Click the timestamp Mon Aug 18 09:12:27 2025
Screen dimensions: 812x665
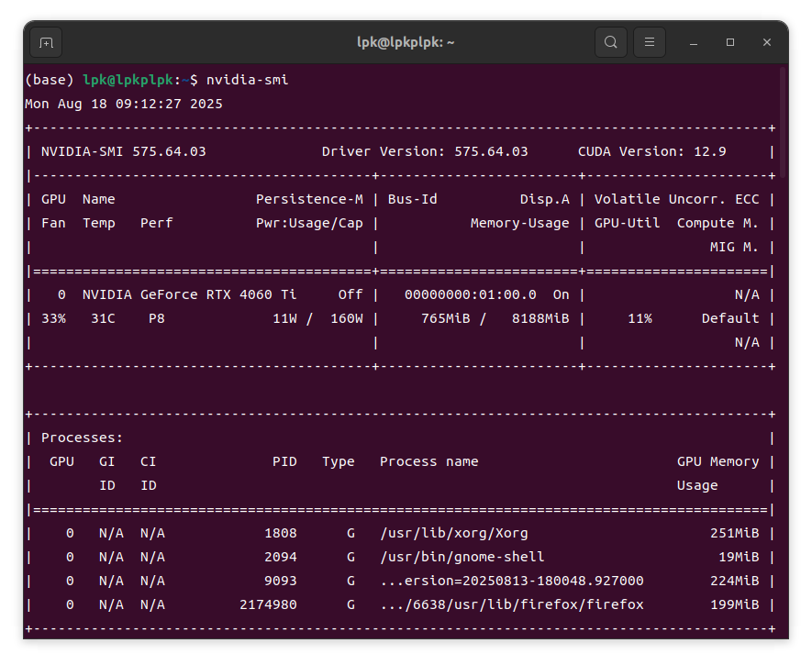pyautogui.click(x=124, y=104)
